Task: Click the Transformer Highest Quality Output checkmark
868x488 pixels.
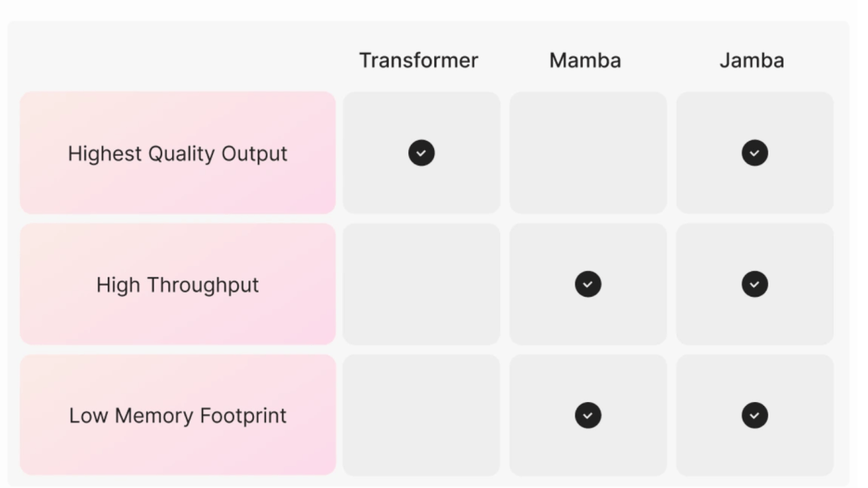Action: pos(421,153)
